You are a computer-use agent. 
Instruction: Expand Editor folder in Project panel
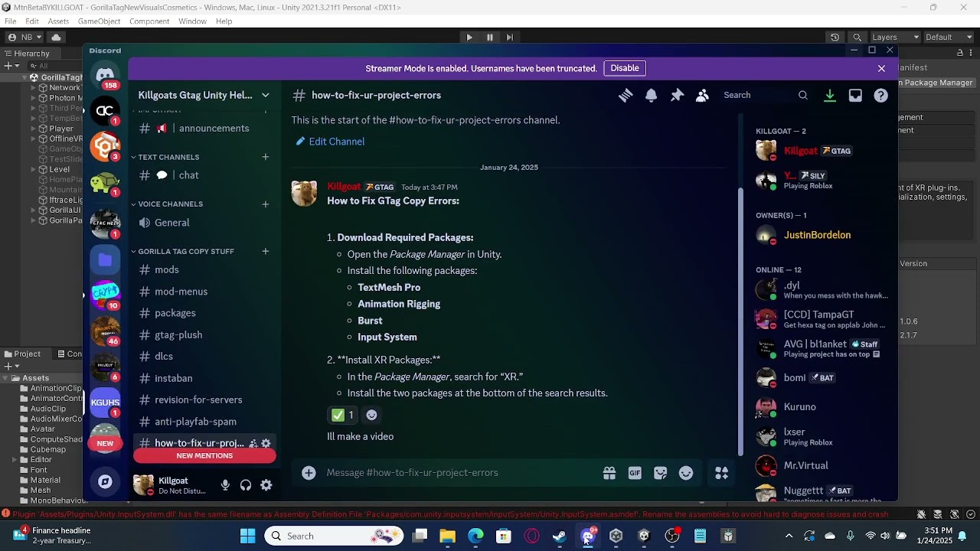click(15, 460)
